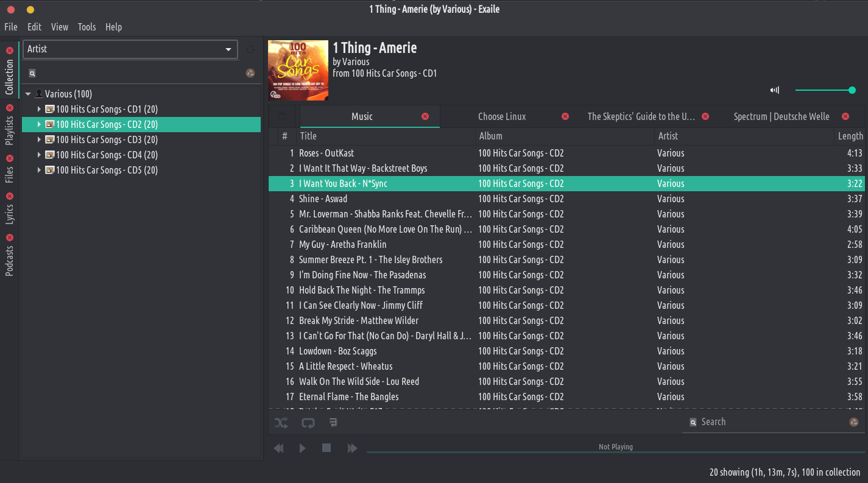Open the Artist grouping dropdown
Viewport: 868px width, 483px height.
pyautogui.click(x=130, y=49)
